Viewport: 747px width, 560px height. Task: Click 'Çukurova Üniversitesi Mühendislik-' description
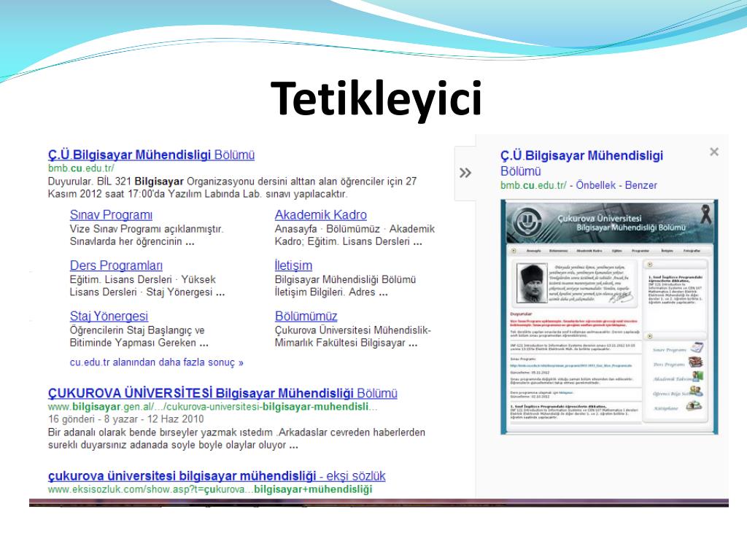point(352,336)
